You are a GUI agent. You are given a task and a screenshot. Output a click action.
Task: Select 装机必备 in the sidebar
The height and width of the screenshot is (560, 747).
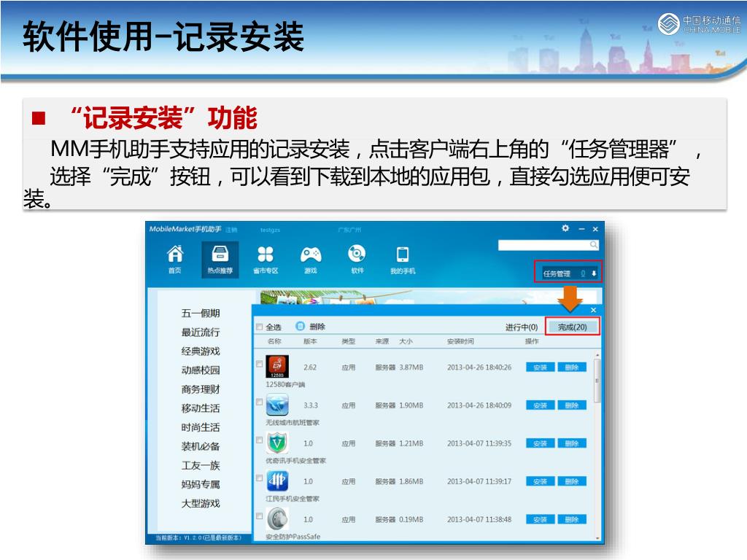pyautogui.click(x=201, y=446)
